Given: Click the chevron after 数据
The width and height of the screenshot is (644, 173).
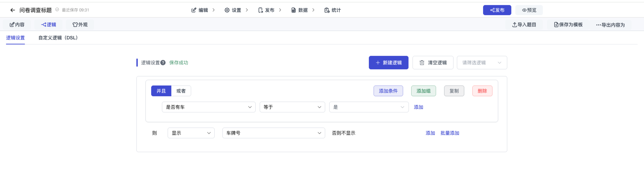Looking at the screenshot, I should click(x=313, y=10).
